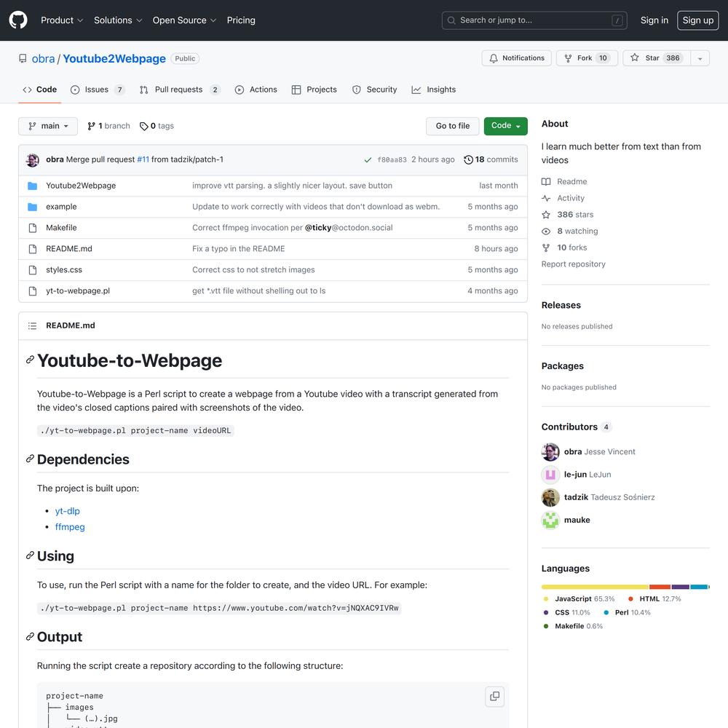
Task: Click obra's avatar in the commit row
Action: coord(33,159)
